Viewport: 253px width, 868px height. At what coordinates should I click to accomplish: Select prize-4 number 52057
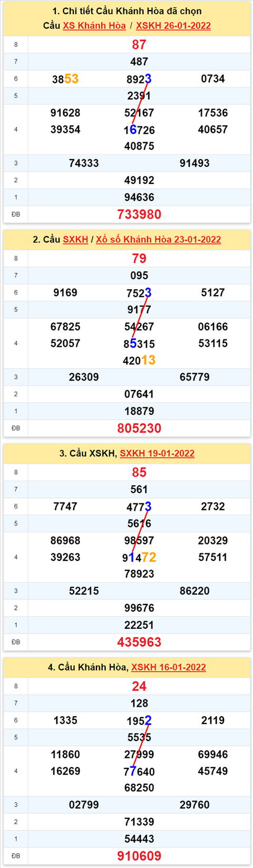coord(65,344)
